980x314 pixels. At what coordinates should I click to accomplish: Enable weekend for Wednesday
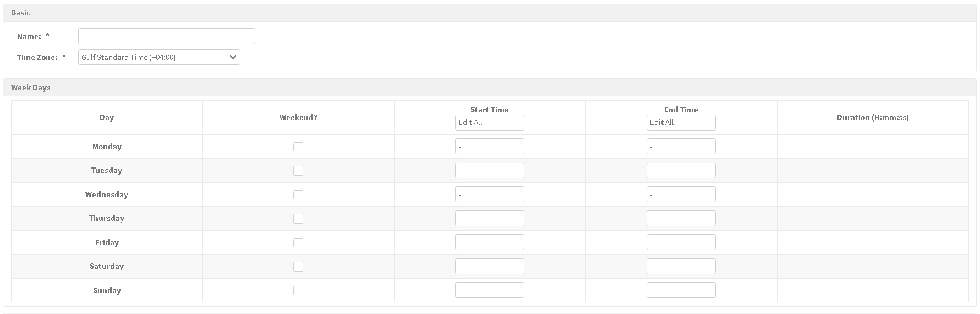tap(298, 194)
